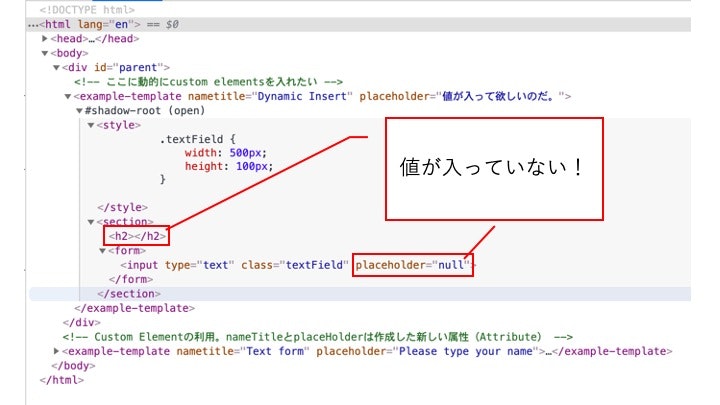
Task: Collapse the #shadow-root (open) node
Action: click(x=79, y=111)
